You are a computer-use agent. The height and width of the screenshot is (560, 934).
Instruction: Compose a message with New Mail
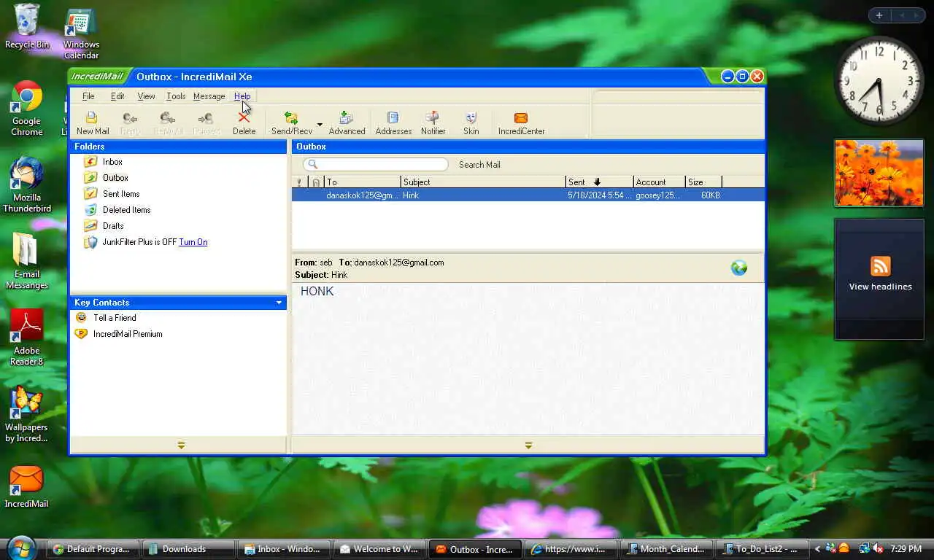93,123
